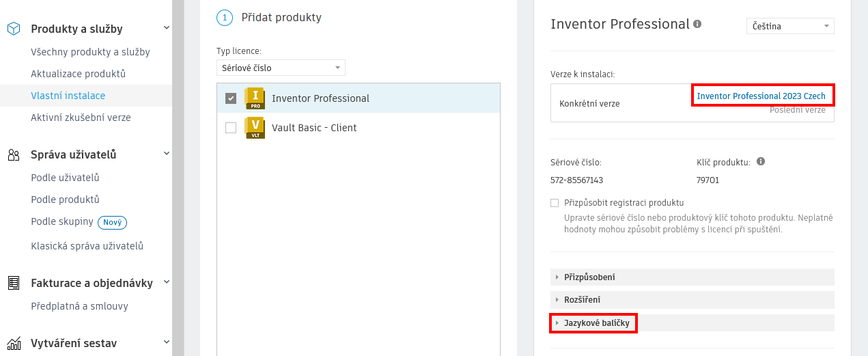Check the Vault Basic - Client checkbox
Screen dimensions: 868x356
click(231, 128)
